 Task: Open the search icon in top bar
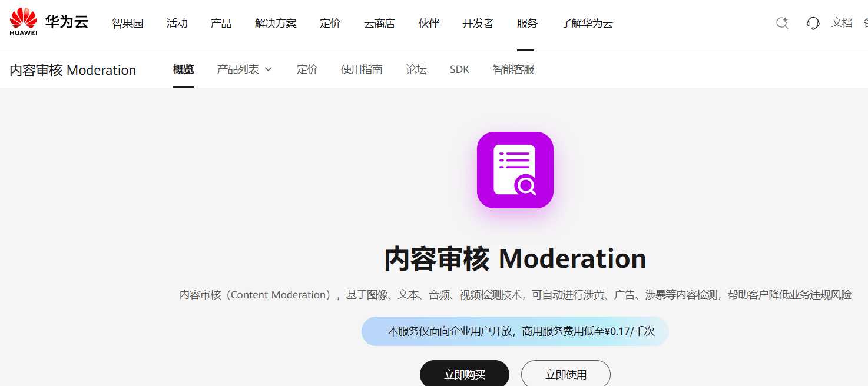[782, 23]
